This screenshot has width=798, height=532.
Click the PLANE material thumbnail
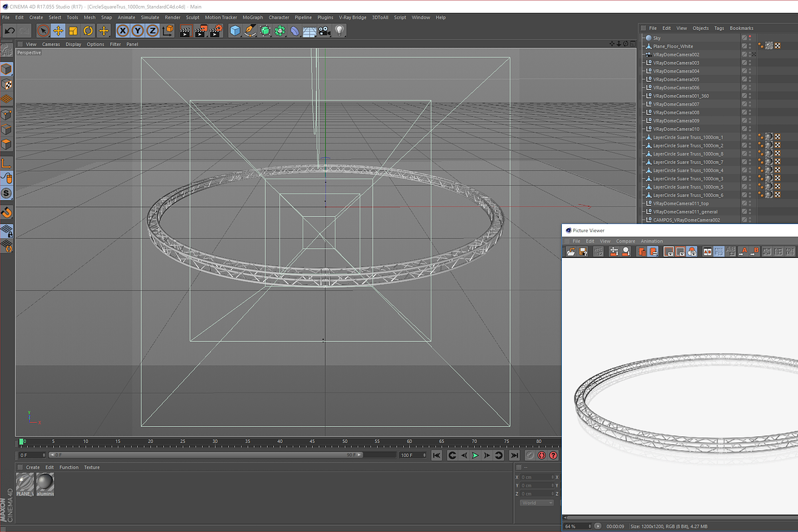click(x=25, y=483)
